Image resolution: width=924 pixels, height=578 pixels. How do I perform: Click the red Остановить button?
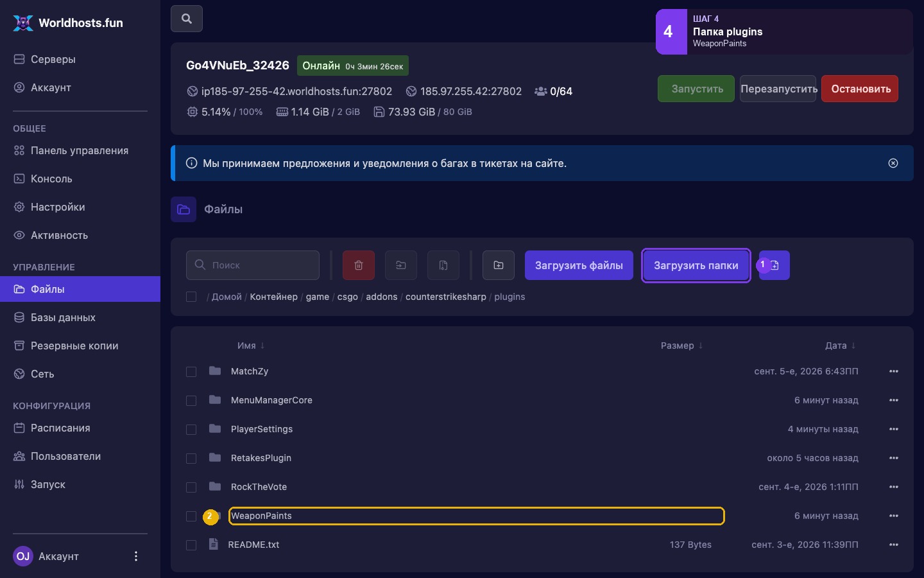click(860, 89)
